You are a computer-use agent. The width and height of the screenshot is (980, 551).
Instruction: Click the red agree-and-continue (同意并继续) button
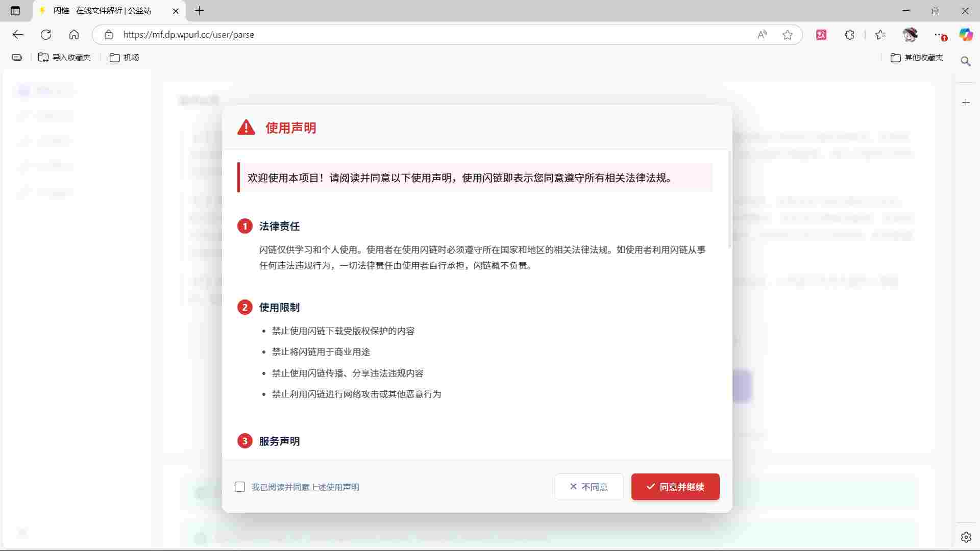click(675, 487)
